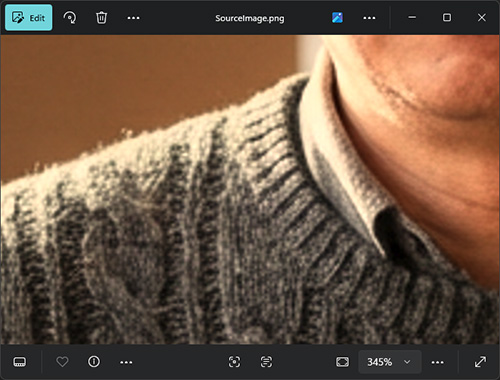Start visual search with the focus-frame icon
This screenshot has height=380, width=500.
[234, 362]
